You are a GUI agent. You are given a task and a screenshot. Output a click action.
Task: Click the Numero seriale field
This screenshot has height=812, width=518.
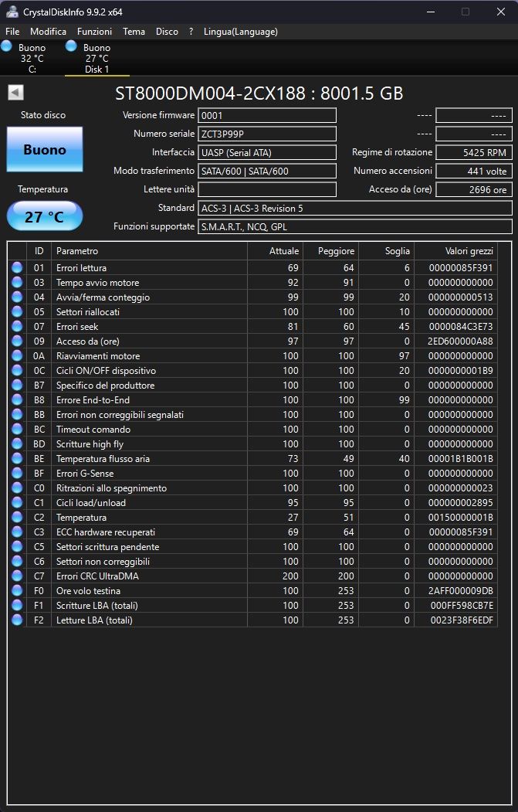coord(267,134)
